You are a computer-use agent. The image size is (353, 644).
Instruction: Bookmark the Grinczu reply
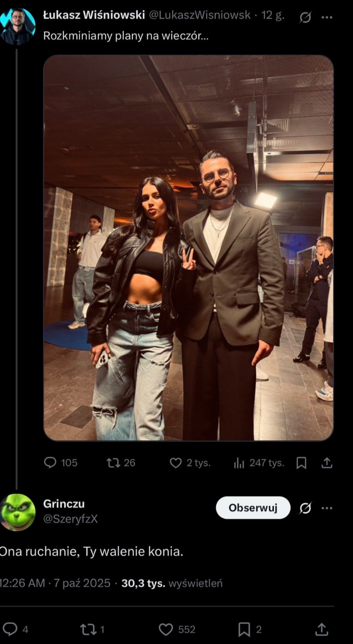pyautogui.click(x=244, y=629)
